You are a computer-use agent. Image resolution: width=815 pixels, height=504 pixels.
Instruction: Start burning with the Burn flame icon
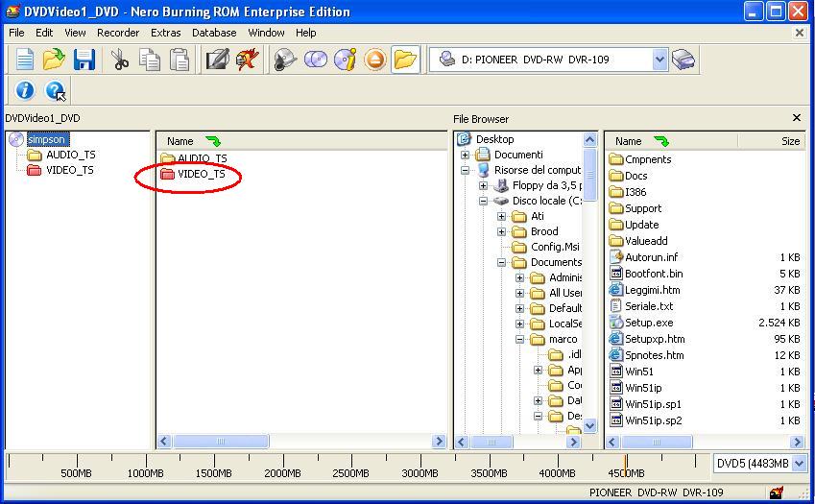(248, 60)
